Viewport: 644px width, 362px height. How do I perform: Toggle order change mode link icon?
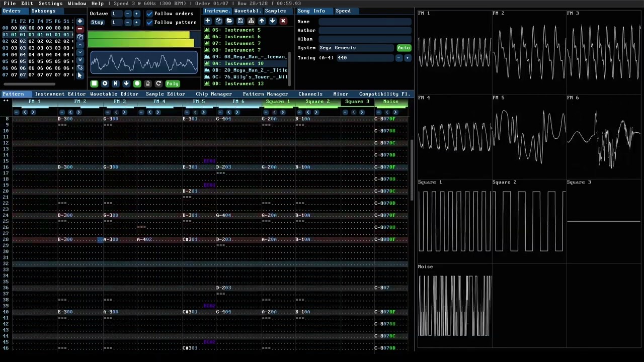tap(79, 67)
